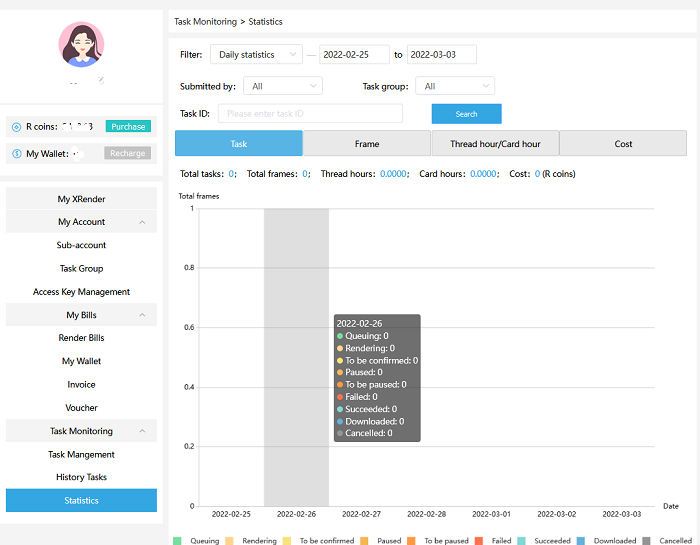Click the user avatar picture

tap(81, 44)
